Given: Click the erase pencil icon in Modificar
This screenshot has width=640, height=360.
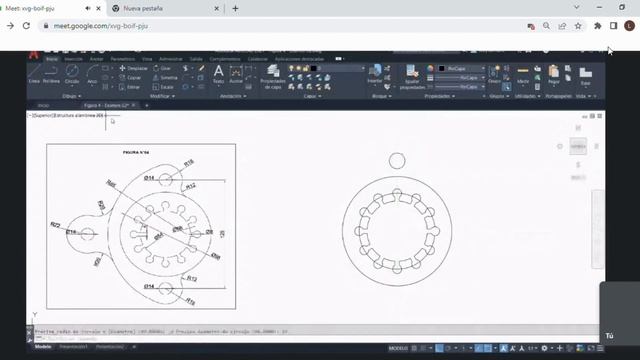Looking at the screenshot, I should point(202,68).
